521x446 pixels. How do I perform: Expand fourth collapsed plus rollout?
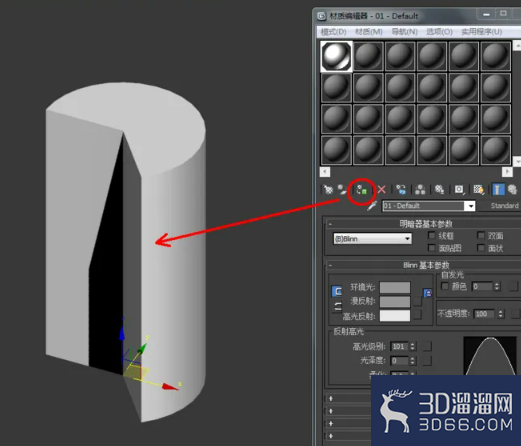click(331, 436)
